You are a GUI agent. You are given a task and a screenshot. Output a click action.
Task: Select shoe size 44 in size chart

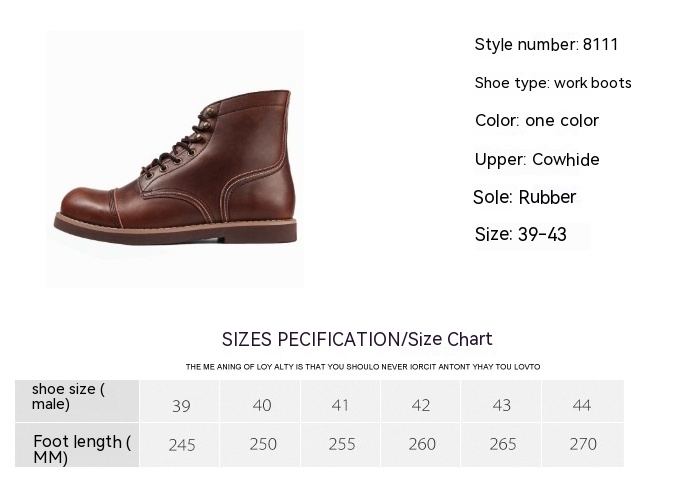[x=582, y=405]
